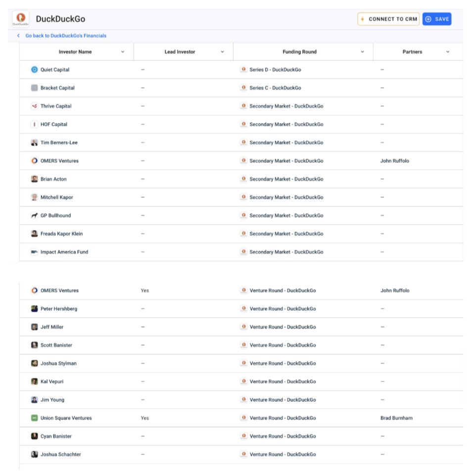Open John Ruffolo in the Secondary Market row
Screen dimensions: 476x476
click(395, 161)
